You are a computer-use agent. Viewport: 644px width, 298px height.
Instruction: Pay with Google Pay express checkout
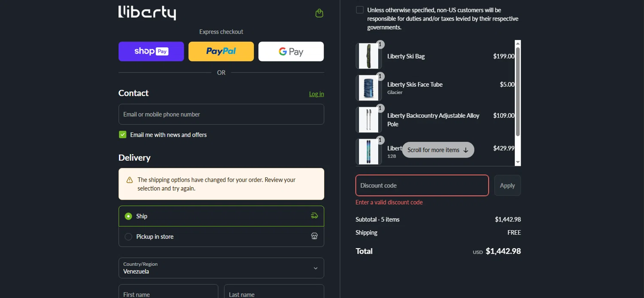pyautogui.click(x=291, y=52)
